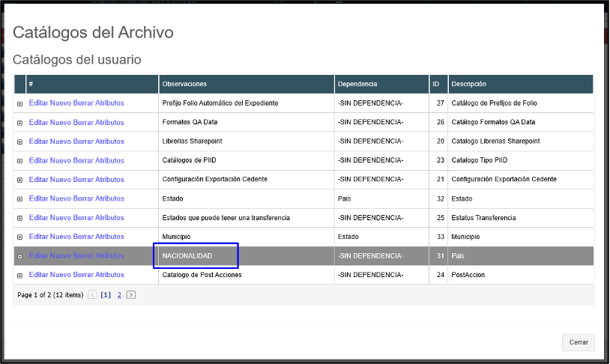Click the Descripción column header

[x=468, y=84]
